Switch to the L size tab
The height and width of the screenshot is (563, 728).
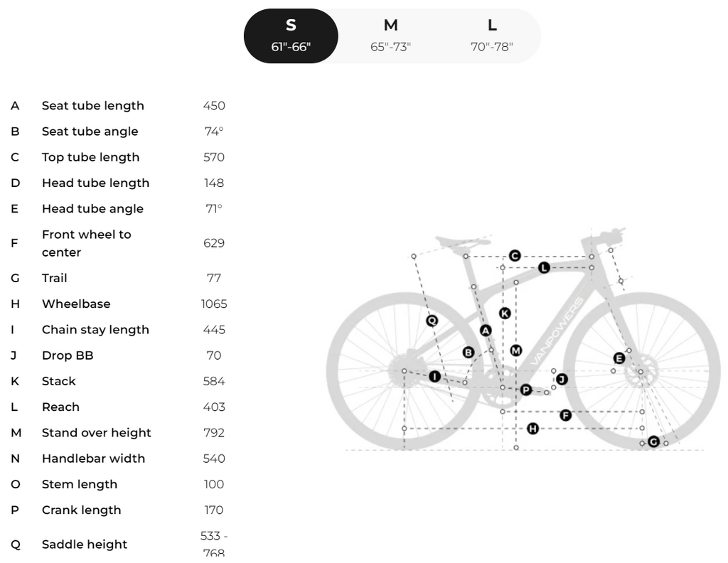(x=492, y=36)
